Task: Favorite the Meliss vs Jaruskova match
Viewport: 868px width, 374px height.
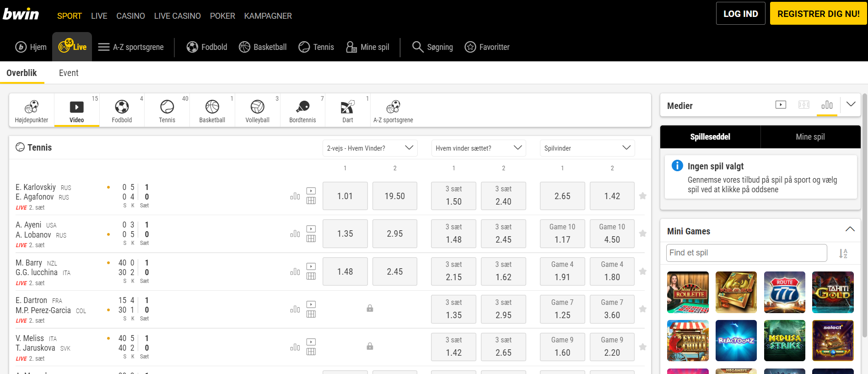Action: coord(643,347)
